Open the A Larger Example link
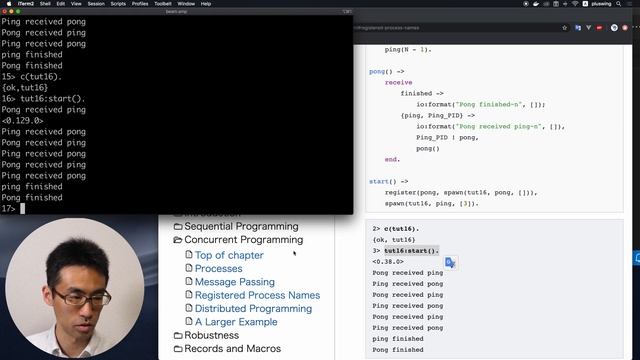This screenshot has width=640, height=360. (x=236, y=322)
